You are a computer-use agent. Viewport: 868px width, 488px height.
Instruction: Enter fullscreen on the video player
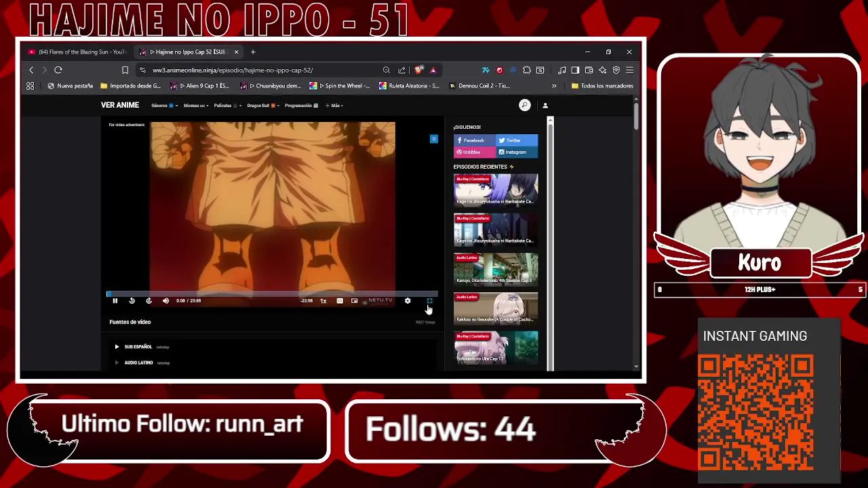(429, 301)
